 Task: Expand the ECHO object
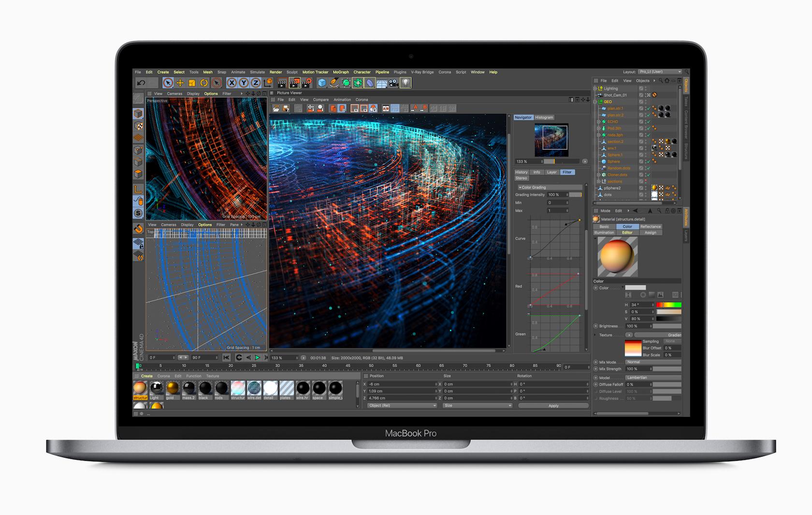coord(598,122)
